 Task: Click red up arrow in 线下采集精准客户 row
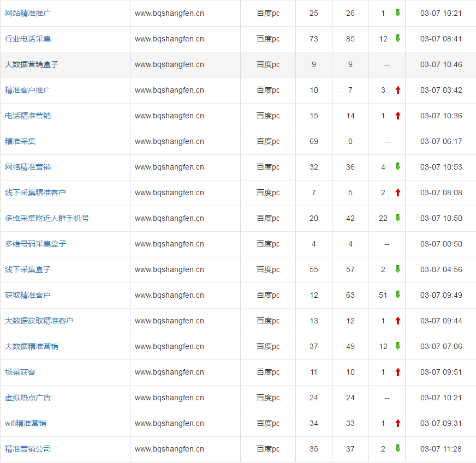pyautogui.click(x=398, y=192)
